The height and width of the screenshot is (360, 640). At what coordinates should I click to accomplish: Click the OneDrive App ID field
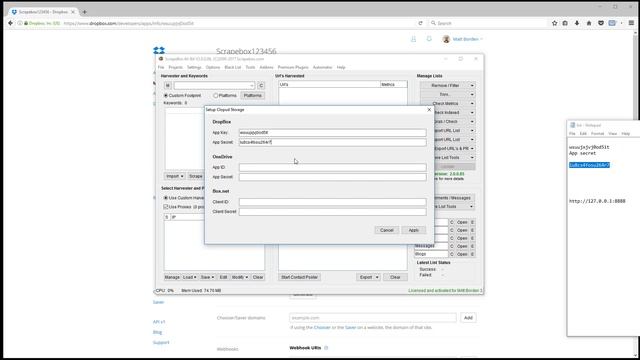333,167
